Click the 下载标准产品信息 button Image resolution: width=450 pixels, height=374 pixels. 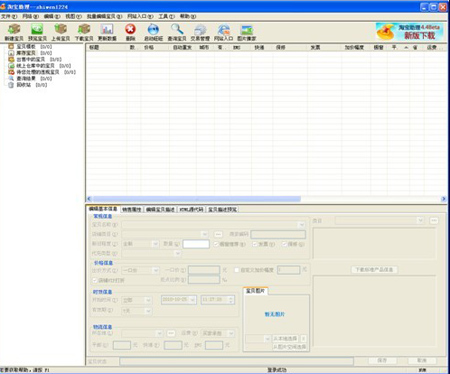[374, 269]
